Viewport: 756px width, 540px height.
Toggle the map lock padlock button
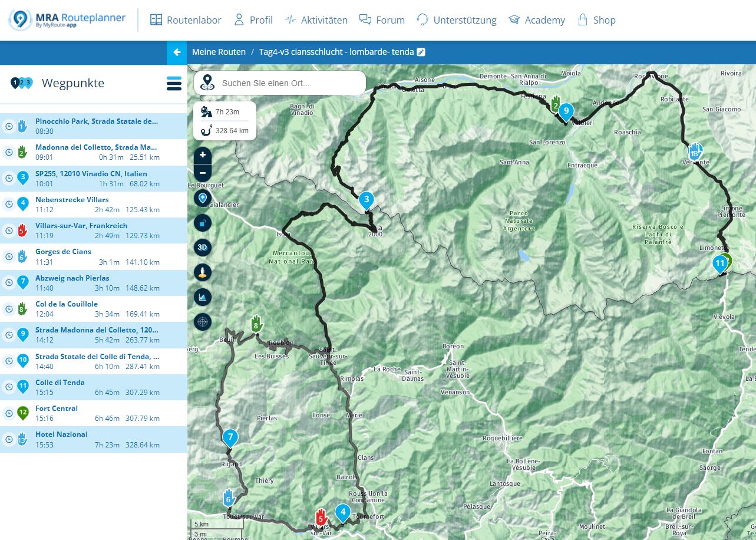203,222
